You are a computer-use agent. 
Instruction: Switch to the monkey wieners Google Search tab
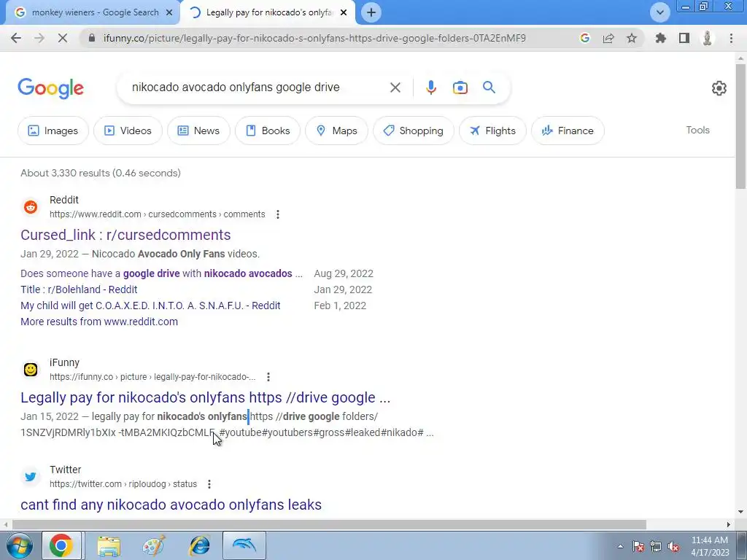click(x=93, y=12)
